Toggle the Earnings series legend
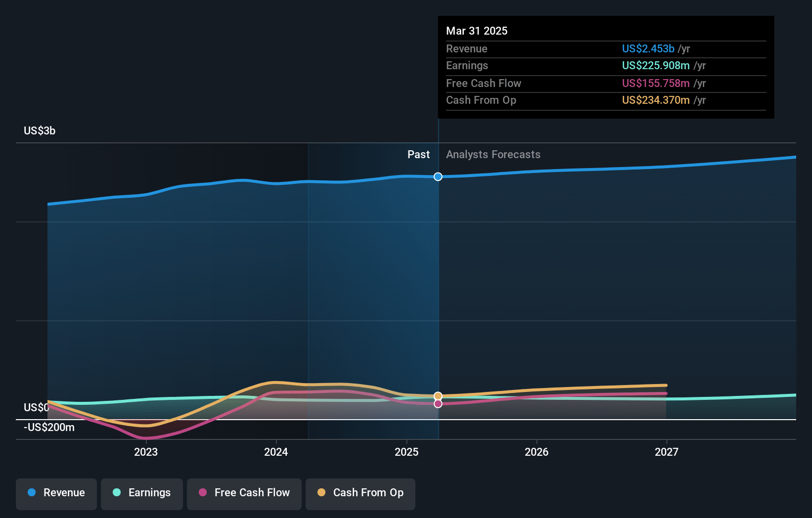This screenshot has width=812, height=518. point(142,494)
